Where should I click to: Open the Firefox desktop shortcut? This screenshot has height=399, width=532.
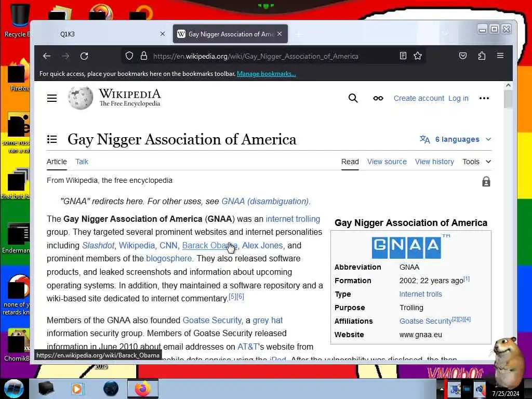(19, 75)
